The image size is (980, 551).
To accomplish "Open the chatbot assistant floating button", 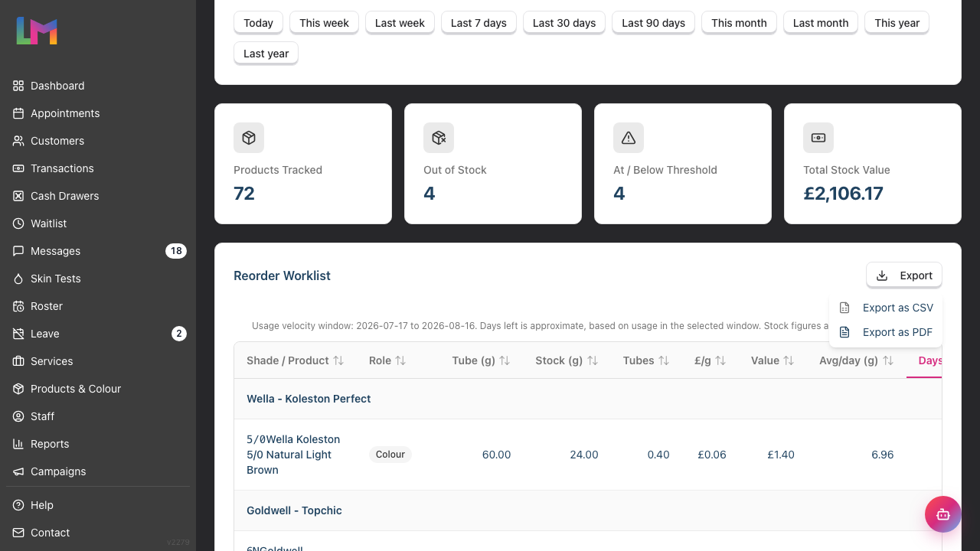I will click(x=942, y=514).
